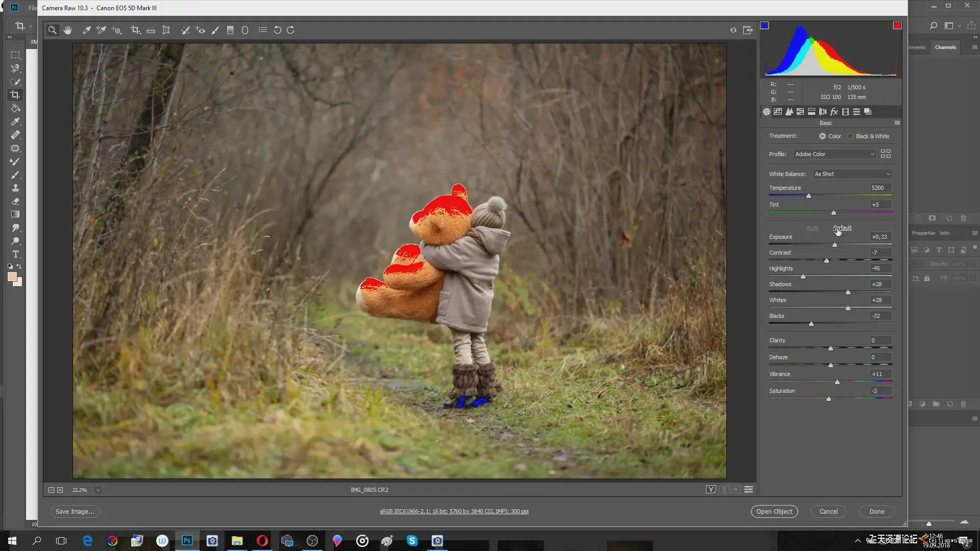Pick the White Balance eyedropper tool
The width and height of the screenshot is (980, 551).
(x=86, y=30)
